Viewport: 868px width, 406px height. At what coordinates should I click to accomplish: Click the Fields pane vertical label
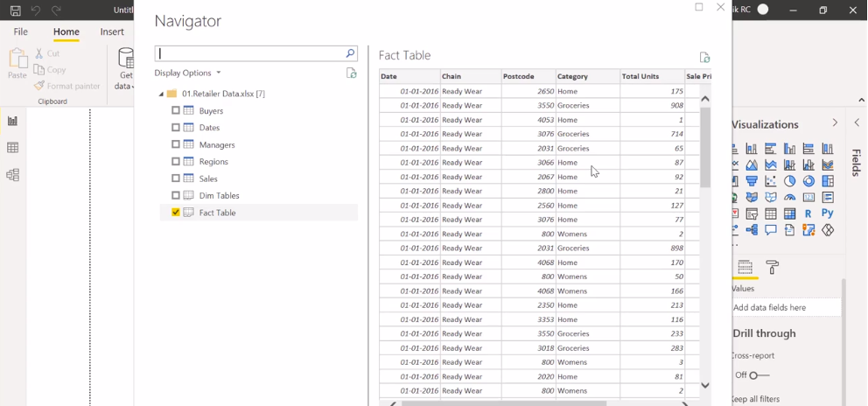[856, 162]
